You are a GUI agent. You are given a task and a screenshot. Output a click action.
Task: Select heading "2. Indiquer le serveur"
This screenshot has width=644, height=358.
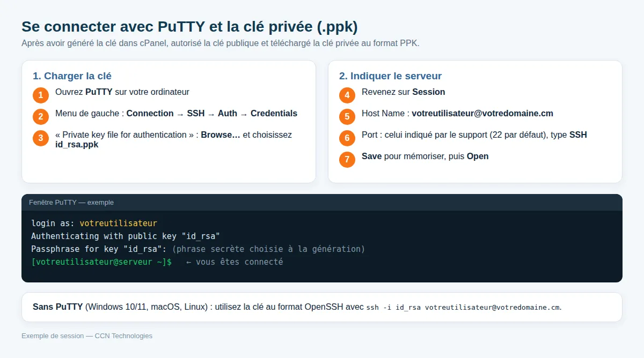pyautogui.click(x=390, y=76)
